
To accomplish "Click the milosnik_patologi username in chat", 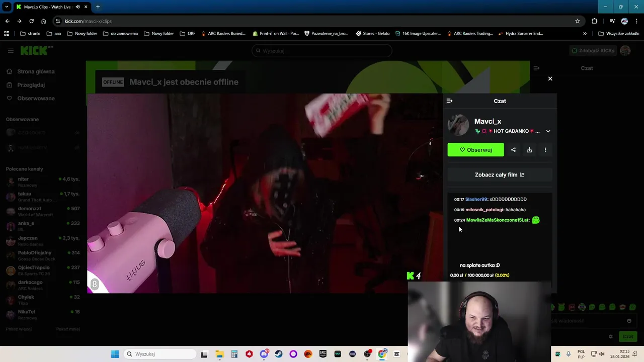I will pyautogui.click(x=485, y=210).
